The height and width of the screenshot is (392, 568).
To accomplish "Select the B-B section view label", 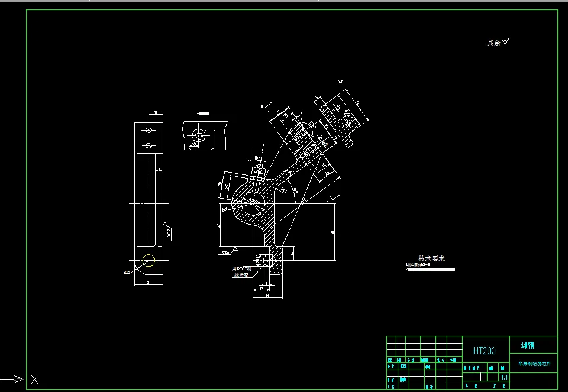I will click(340, 82).
